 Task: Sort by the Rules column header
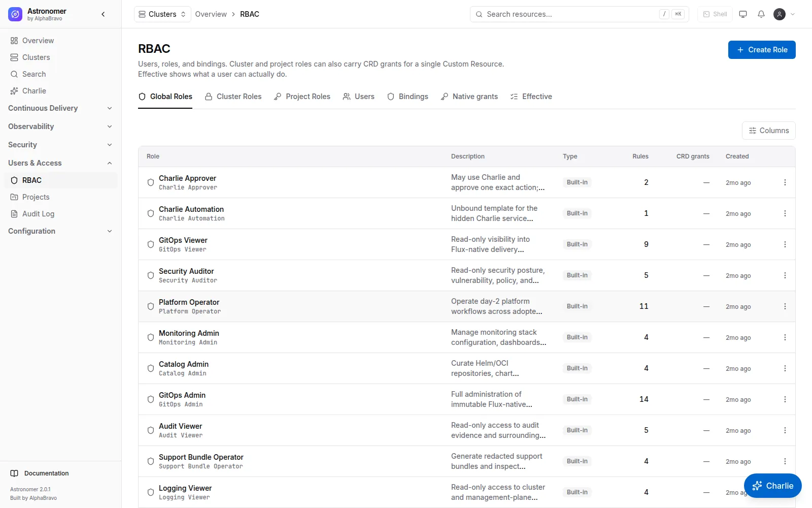coord(640,156)
